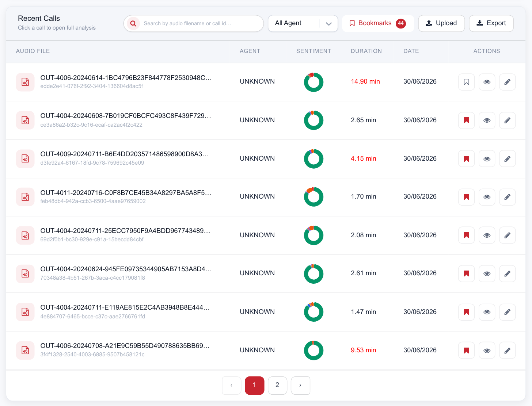Viewport: 532px width, 406px height.
Task: Edit the 1.47 min call
Action: point(508,312)
